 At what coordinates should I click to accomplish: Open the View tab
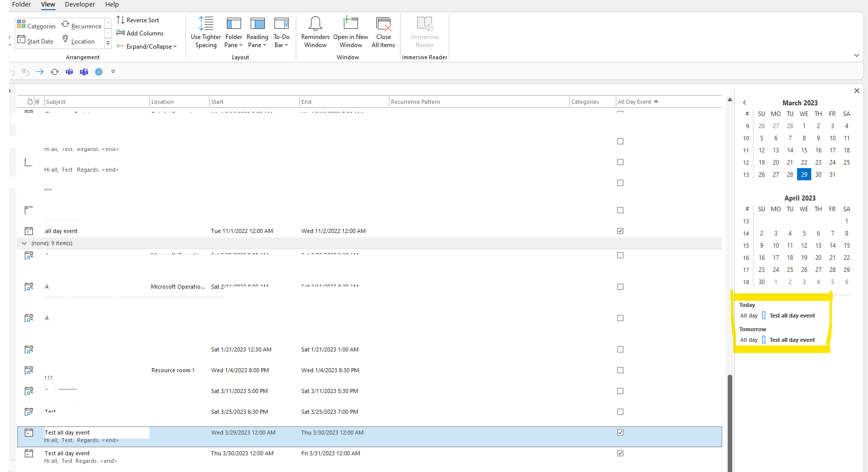48,5
